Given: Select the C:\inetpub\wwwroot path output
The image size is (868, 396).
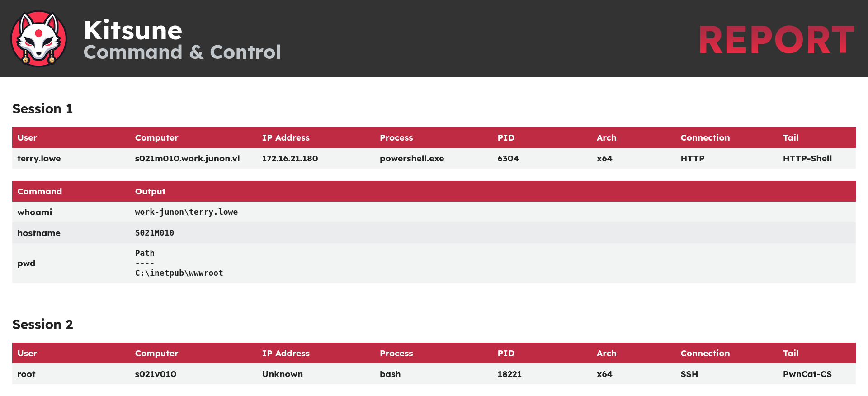Looking at the screenshot, I should (x=179, y=273).
